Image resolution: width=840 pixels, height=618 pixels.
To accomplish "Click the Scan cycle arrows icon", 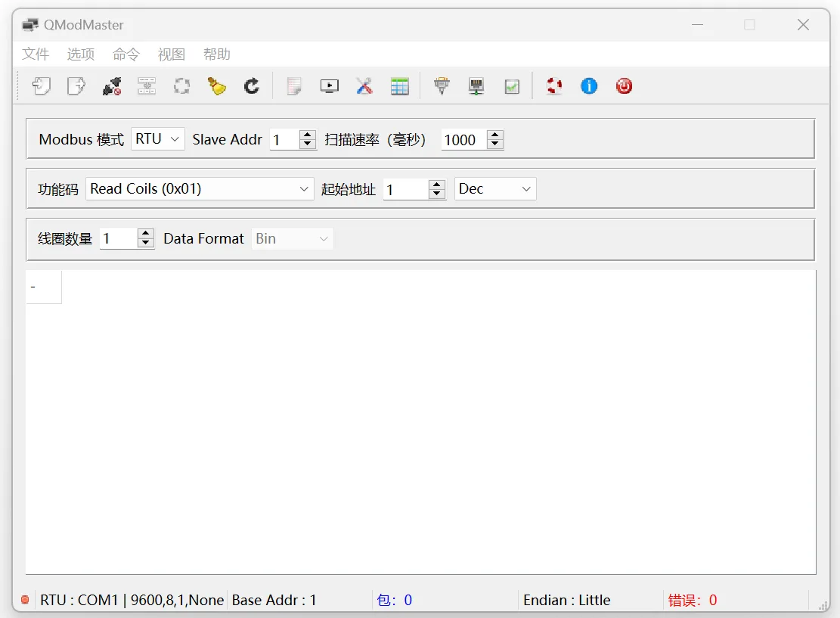I will (x=182, y=85).
